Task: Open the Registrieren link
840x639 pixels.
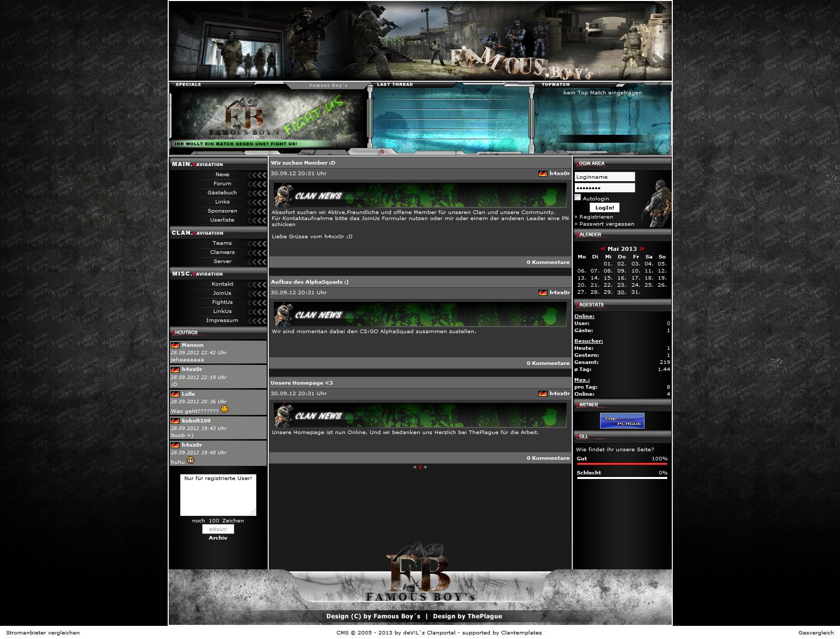Action: (596, 217)
